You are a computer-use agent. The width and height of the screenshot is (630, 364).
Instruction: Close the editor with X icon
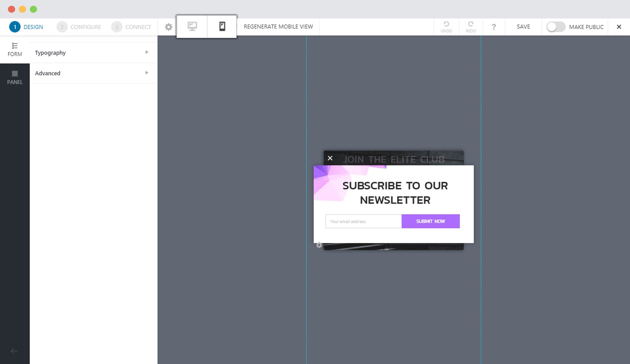point(619,27)
